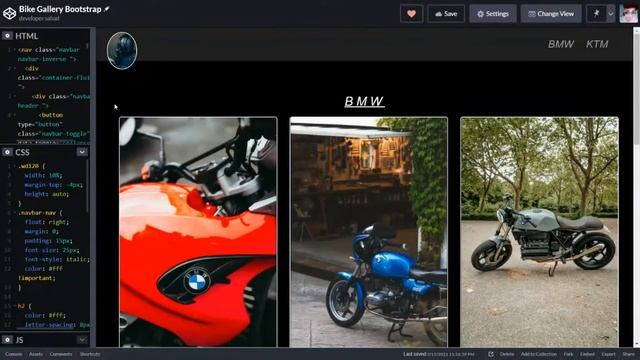
Task: Edit pen title with pencil icon
Action: click(x=107, y=9)
